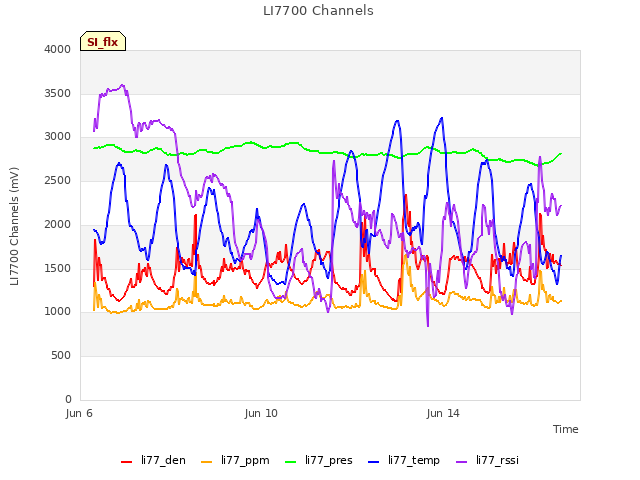The width and height of the screenshot is (640, 480).
Task: Toggle the li77_den legend entry
Action: (153, 460)
